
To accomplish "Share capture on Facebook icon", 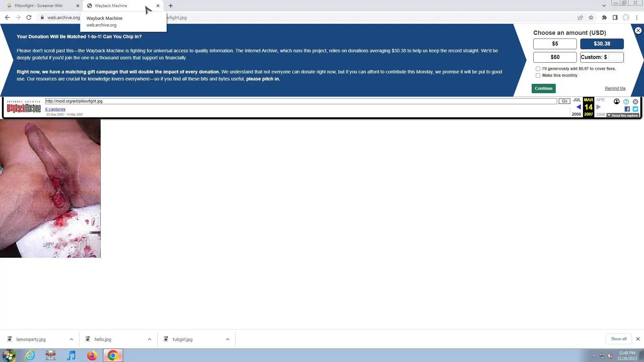I will tap(627, 109).
